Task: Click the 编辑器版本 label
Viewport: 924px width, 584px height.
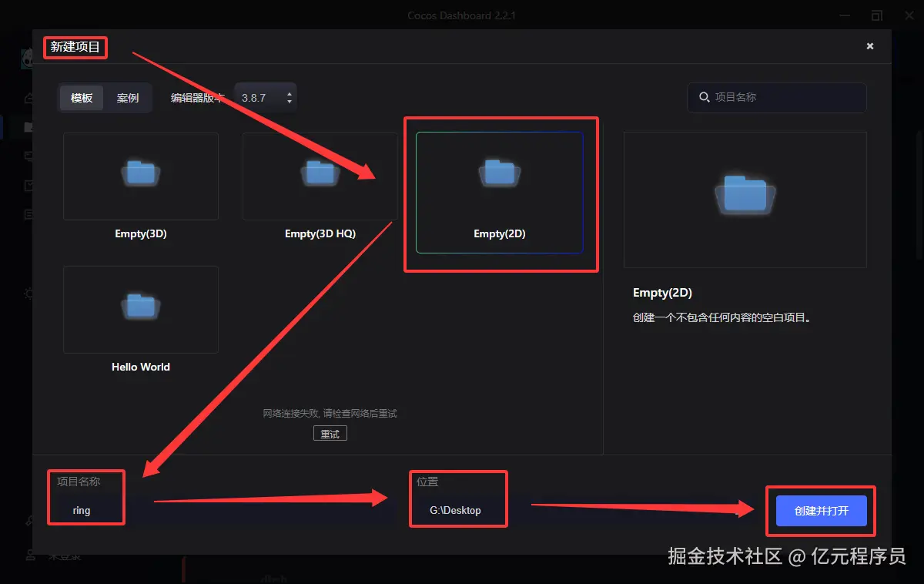Action: coord(199,98)
